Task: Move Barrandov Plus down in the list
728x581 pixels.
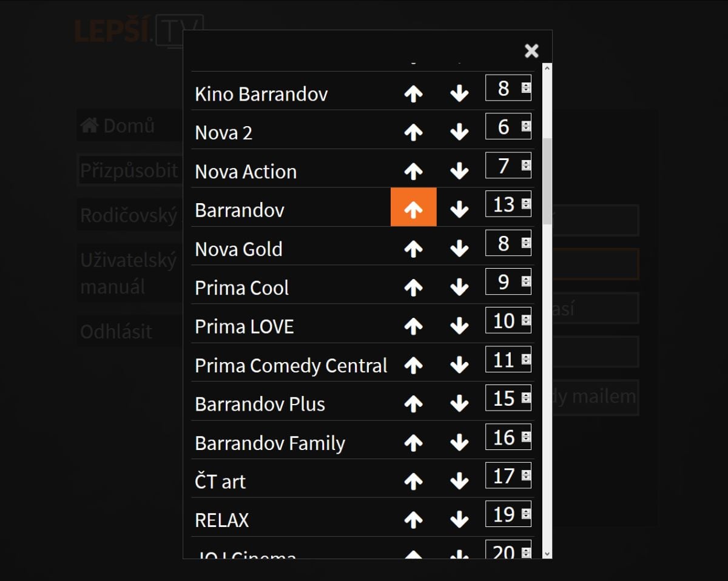Action: click(x=459, y=404)
